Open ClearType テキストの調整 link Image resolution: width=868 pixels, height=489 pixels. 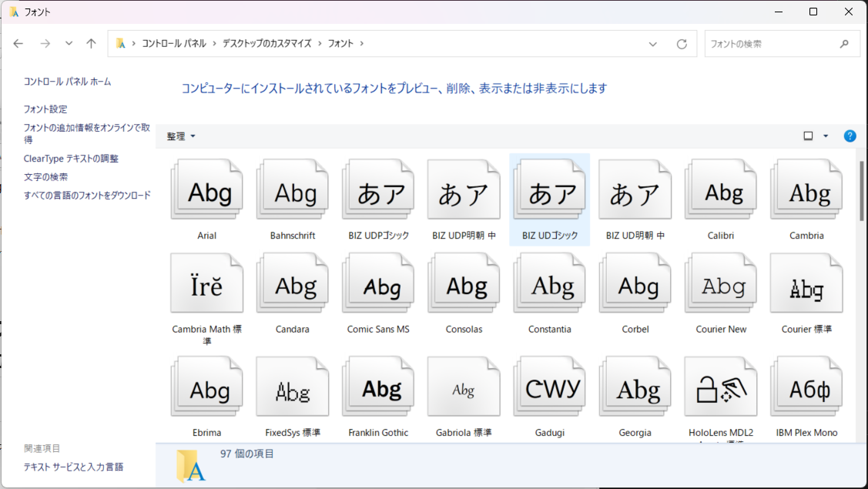coord(71,159)
